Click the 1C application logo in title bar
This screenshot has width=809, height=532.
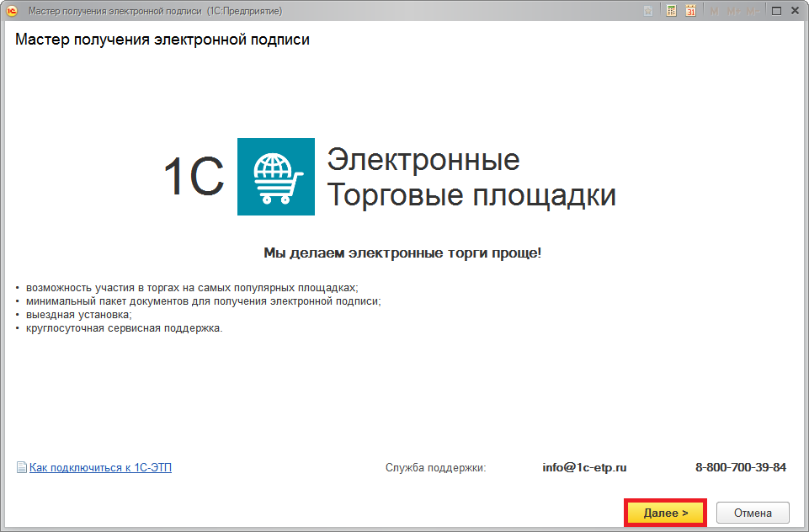(12, 11)
